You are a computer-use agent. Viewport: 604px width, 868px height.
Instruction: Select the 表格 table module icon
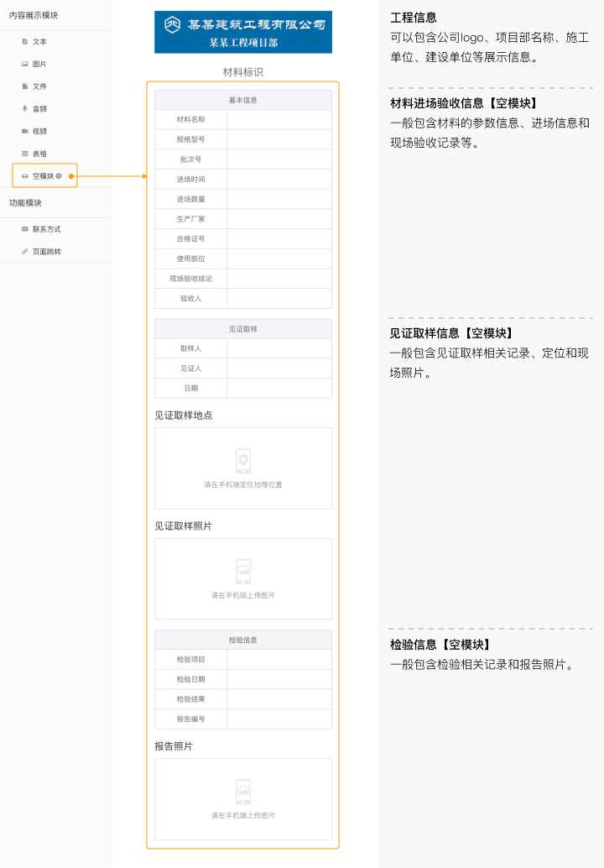pyautogui.click(x=24, y=154)
